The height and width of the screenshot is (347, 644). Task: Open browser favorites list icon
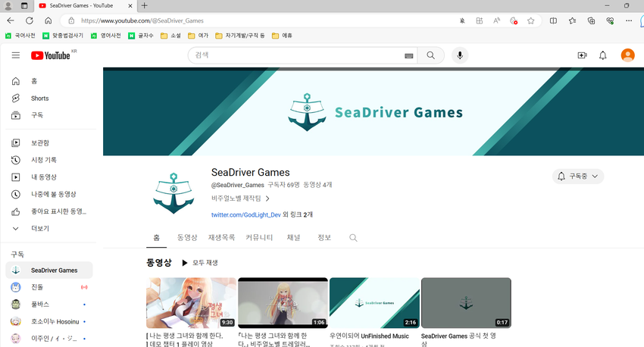[x=572, y=20]
